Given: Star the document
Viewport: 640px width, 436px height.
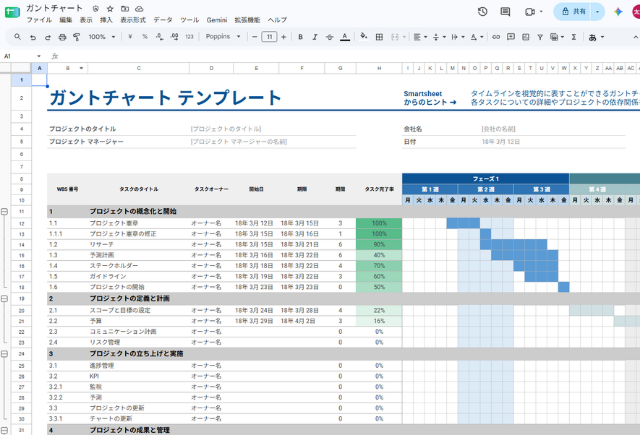Looking at the screenshot, I should [110, 9].
